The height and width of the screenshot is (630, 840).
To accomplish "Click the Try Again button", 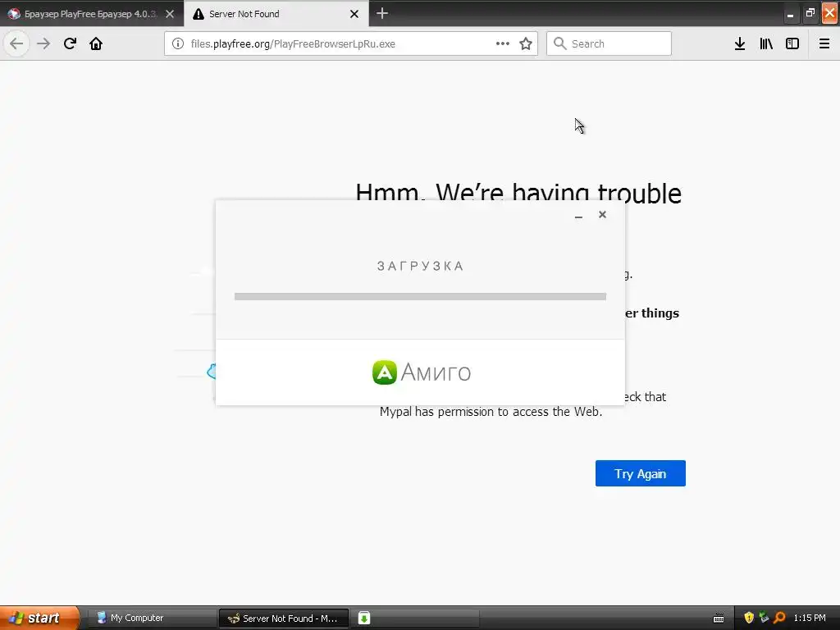I will pos(640,473).
